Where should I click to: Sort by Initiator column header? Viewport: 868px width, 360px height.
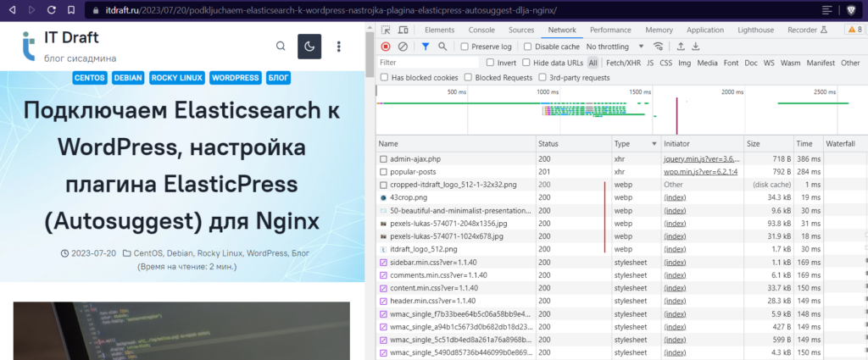703,144
